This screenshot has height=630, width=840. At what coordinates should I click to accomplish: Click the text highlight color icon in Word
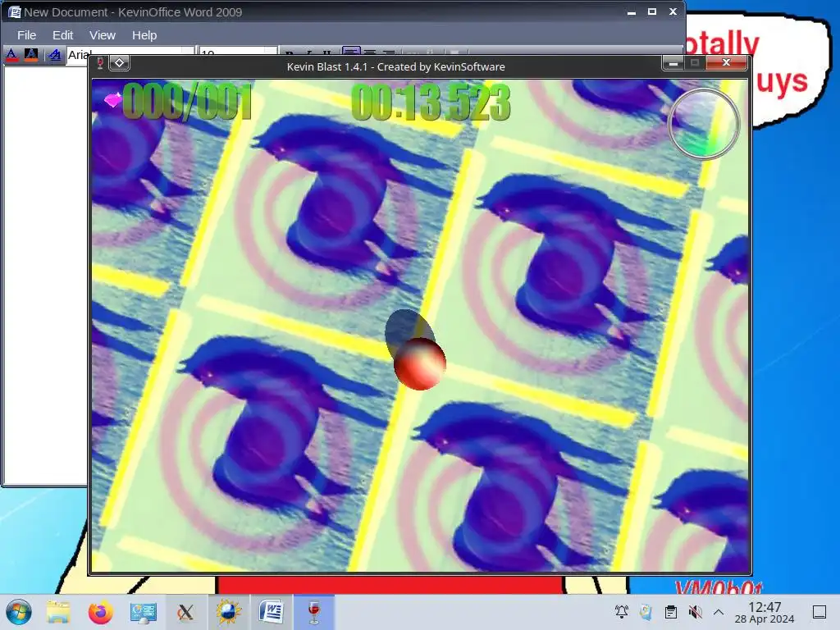click(31, 54)
